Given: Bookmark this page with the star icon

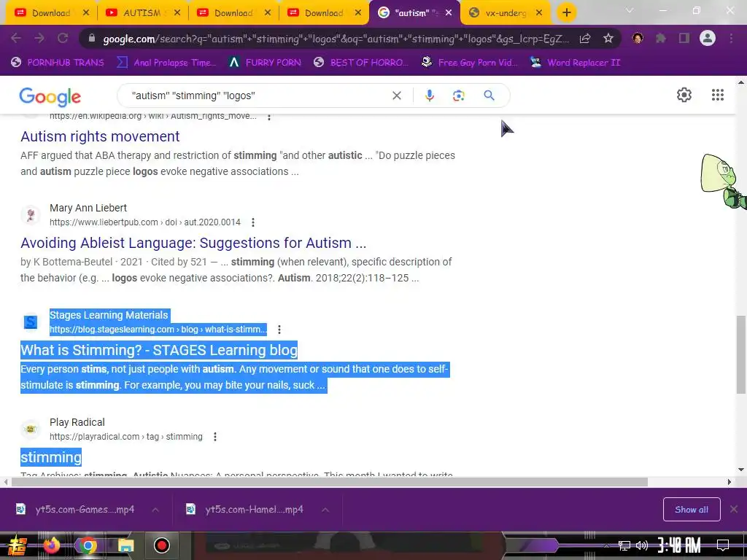Looking at the screenshot, I should coord(608,39).
